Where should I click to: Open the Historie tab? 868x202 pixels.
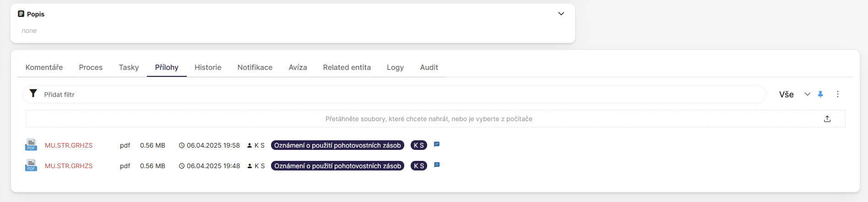tap(208, 67)
